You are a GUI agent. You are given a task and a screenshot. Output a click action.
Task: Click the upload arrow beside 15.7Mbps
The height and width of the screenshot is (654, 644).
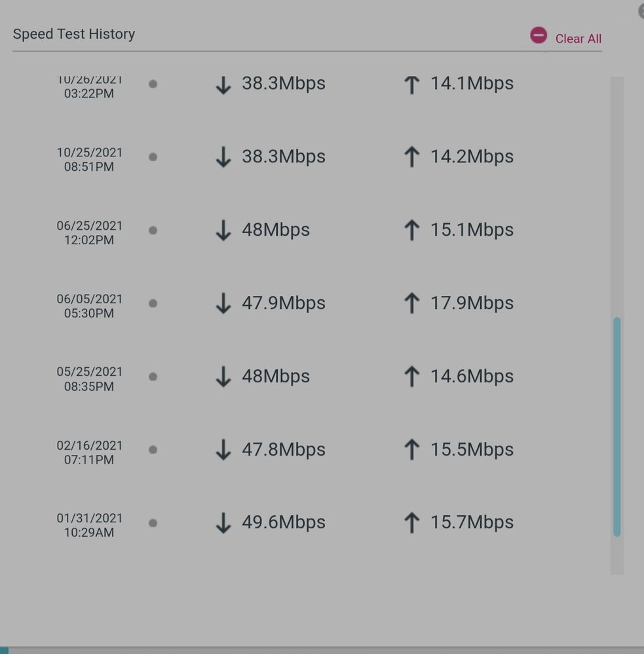(411, 523)
